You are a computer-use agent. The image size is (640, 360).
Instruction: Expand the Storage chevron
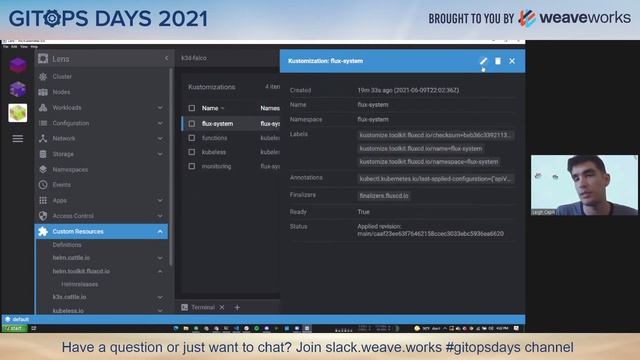tap(160, 154)
